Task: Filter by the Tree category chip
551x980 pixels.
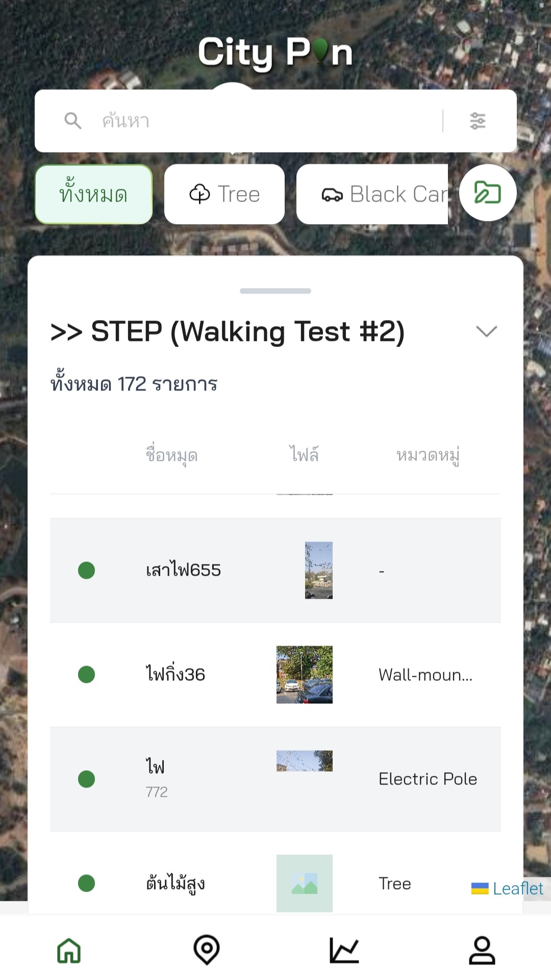Action: [224, 194]
